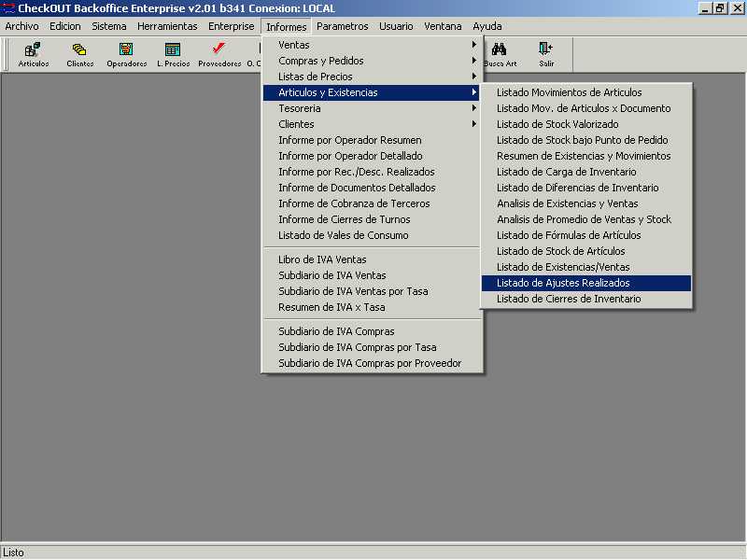Select Subdiario de IVA Compras por Tasa
This screenshot has height=560, width=747.
tap(371, 347)
